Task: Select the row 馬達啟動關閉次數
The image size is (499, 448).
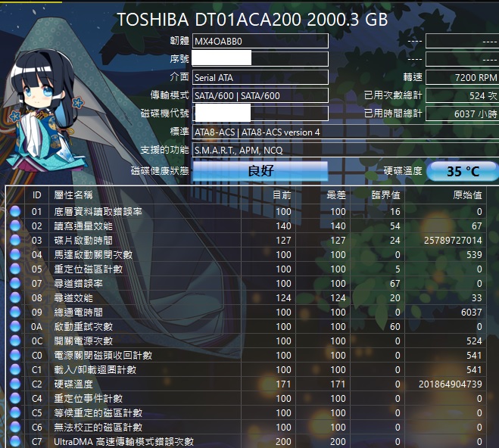Action: 246,254
